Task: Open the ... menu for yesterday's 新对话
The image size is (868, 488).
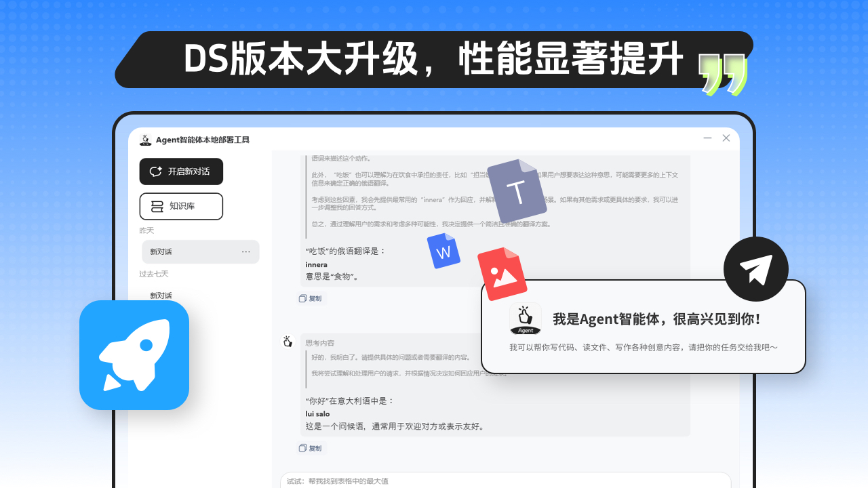Action: (246, 251)
